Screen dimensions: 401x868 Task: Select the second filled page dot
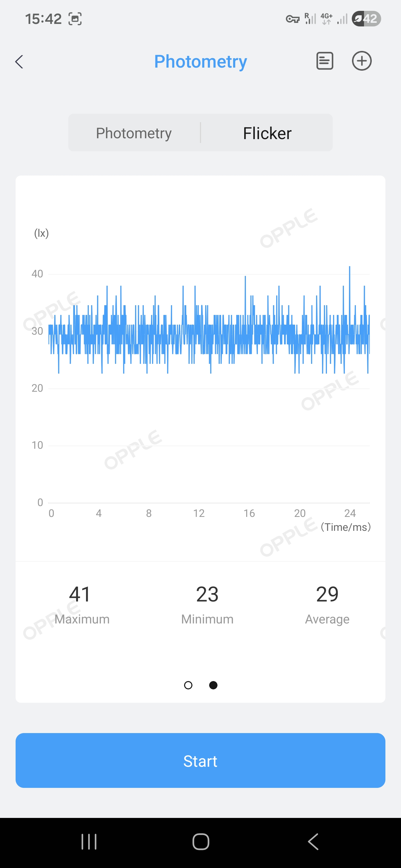(x=213, y=685)
